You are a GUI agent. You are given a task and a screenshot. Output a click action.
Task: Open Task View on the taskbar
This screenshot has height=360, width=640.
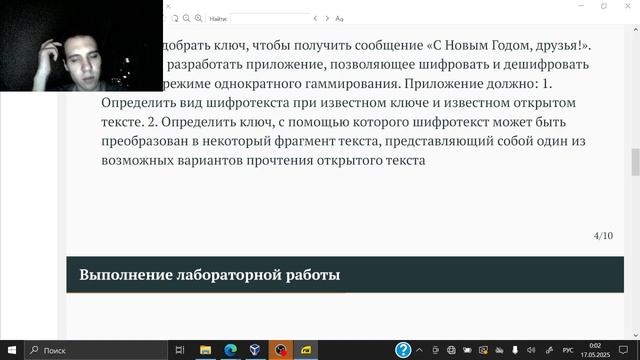pyautogui.click(x=180, y=350)
